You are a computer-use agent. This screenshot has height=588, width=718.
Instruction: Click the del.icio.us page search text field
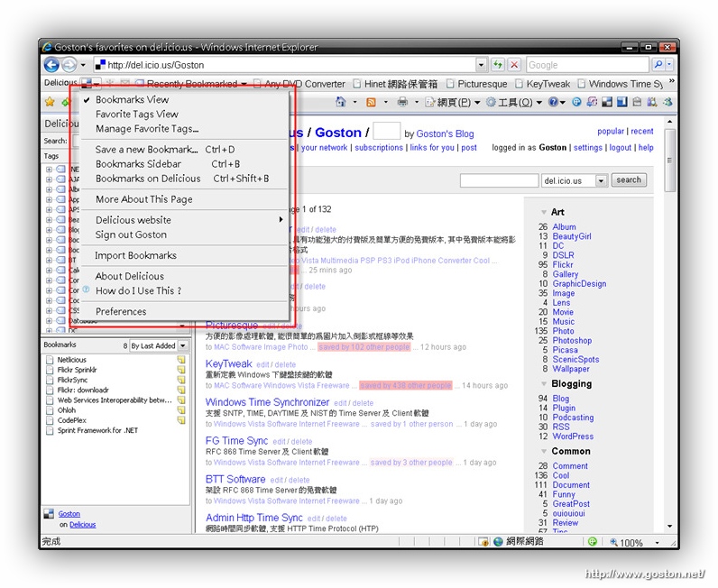[499, 180]
